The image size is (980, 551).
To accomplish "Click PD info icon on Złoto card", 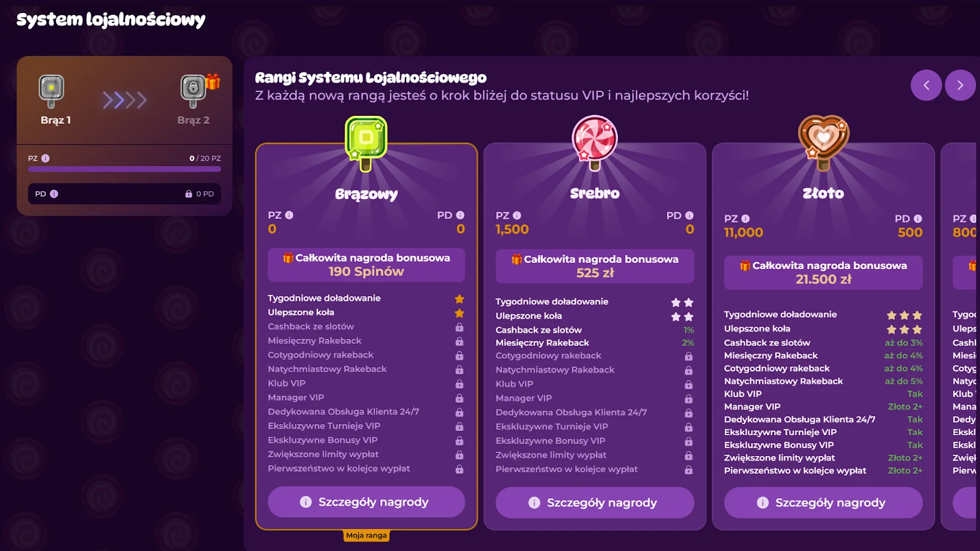I will tap(918, 219).
